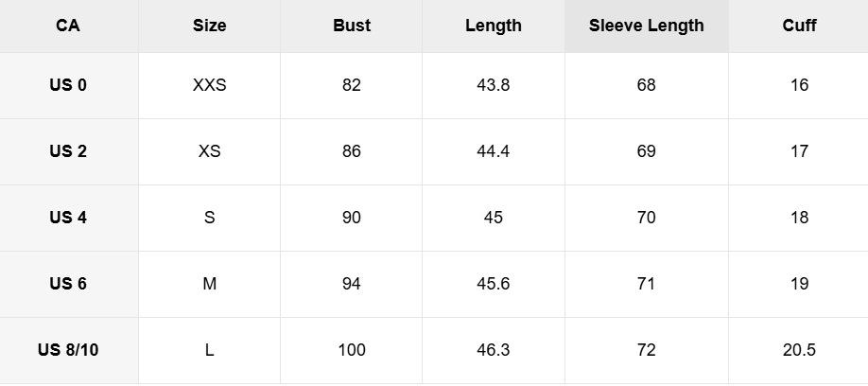Click the Cuff column header
This screenshot has height=386, width=868.
(x=799, y=26)
